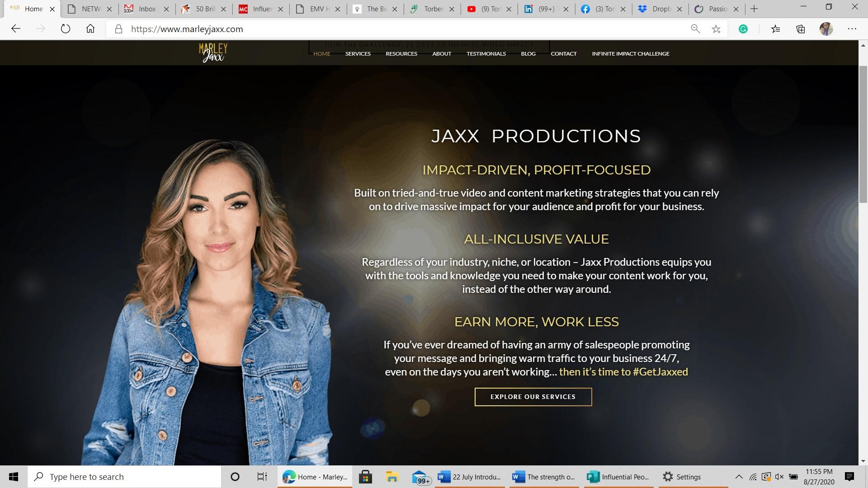Open the SERVICES nav menu
Screen dimensions: 868x488
point(358,54)
